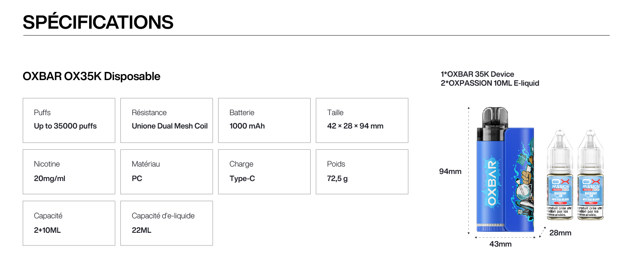Select the Charge Type-C box
Viewport: 644px width, 260px height.
click(x=264, y=172)
